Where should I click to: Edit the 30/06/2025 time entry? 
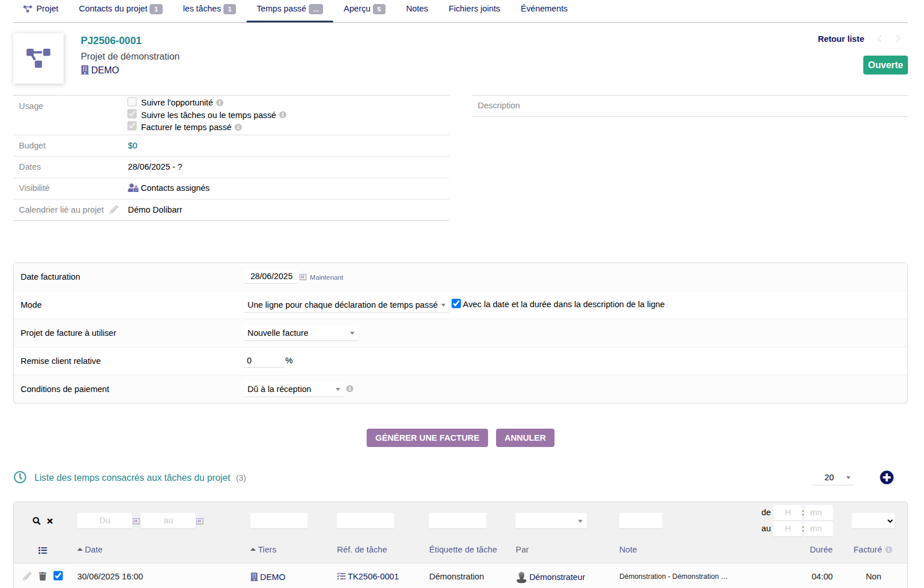[27, 576]
